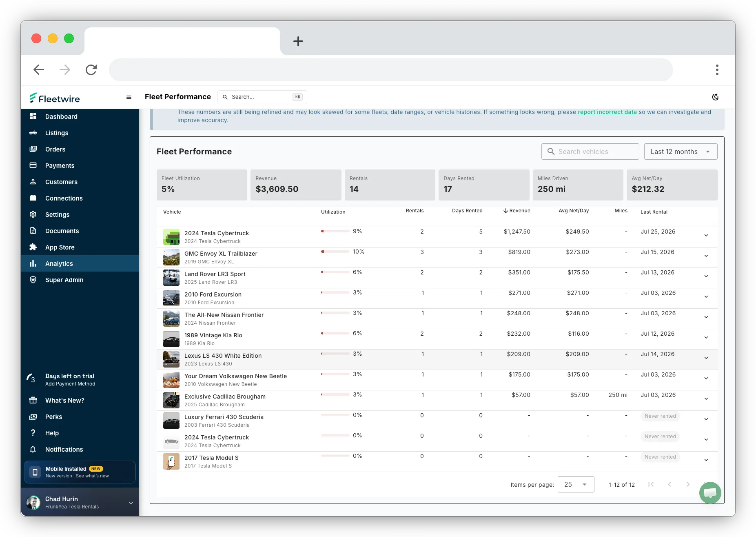This screenshot has height=537, width=756.
Task: Click the Help question mark icon
Action: (33, 433)
